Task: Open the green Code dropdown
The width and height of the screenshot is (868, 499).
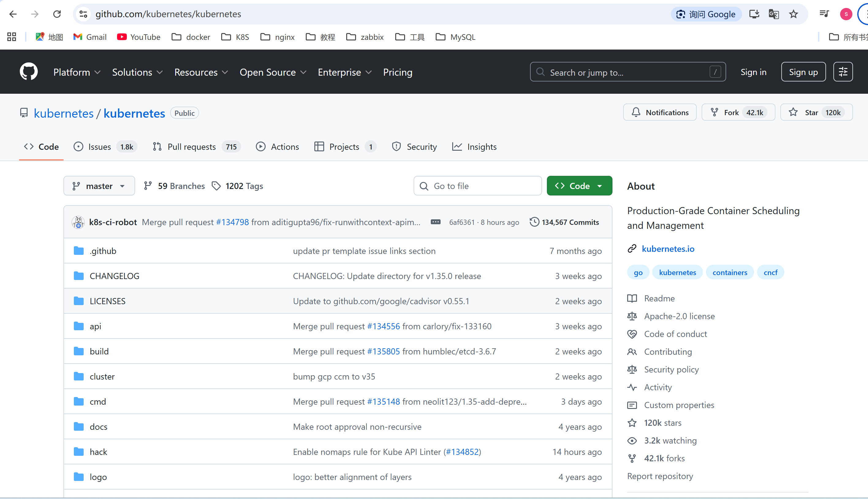Action: point(579,186)
